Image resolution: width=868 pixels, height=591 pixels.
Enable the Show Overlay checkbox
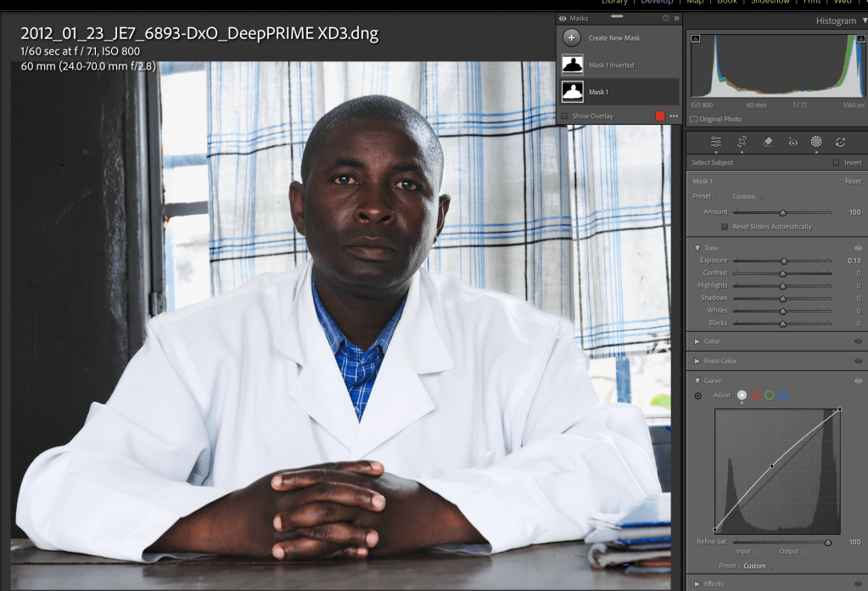tap(565, 115)
